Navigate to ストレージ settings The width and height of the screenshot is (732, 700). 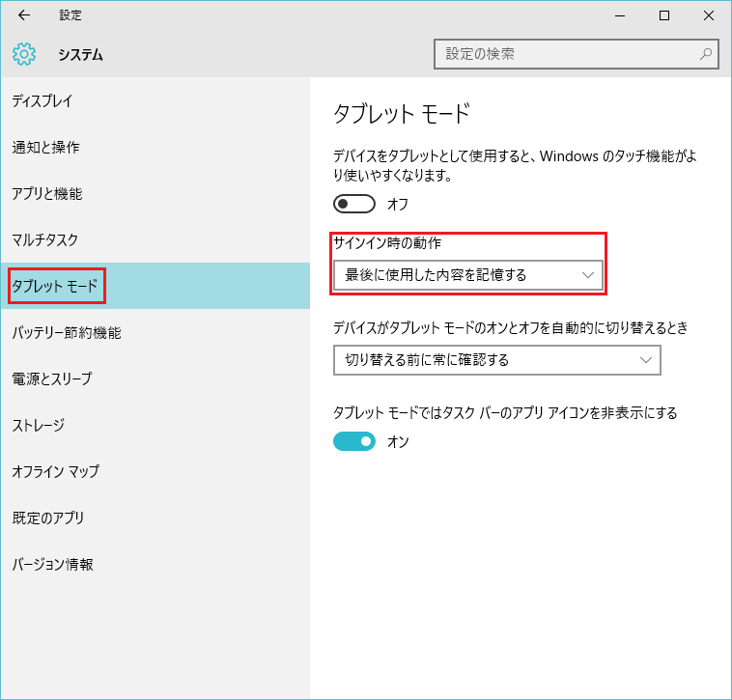pos(39,426)
